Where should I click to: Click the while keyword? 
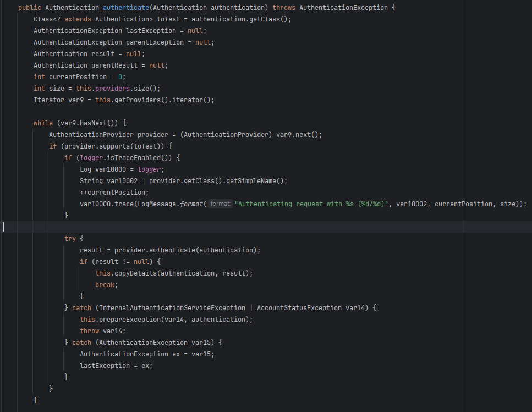click(43, 123)
